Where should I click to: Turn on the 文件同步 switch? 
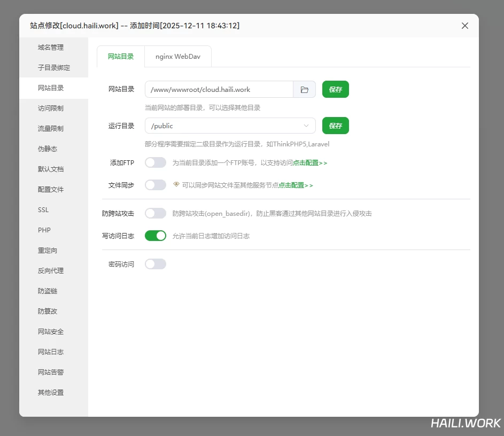pos(156,185)
